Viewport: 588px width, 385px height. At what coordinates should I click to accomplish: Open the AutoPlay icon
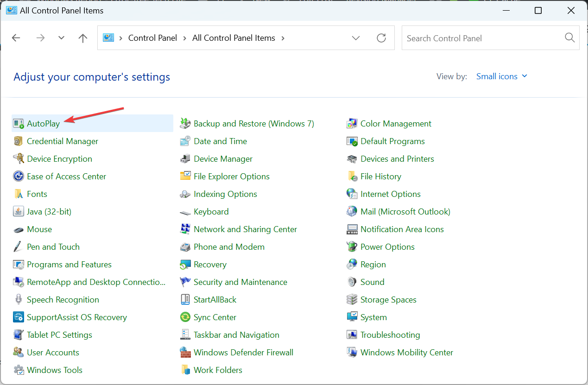pyautogui.click(x=19, y=124)
